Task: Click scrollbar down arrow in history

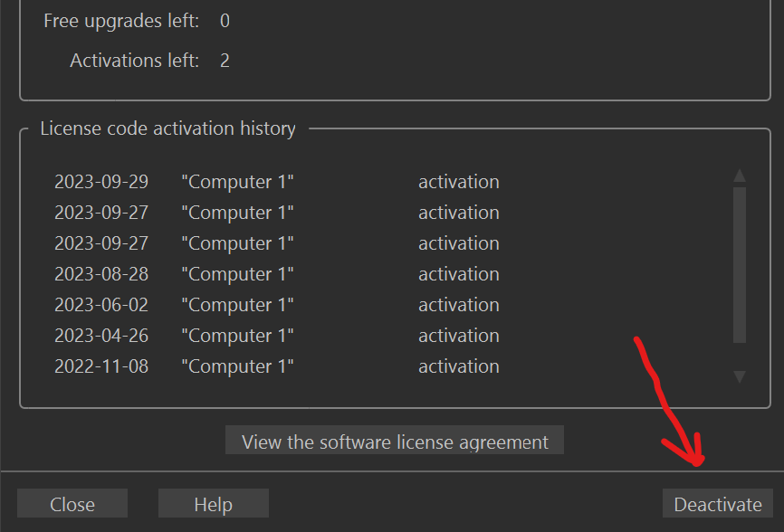Action: [x=740, y=376]
